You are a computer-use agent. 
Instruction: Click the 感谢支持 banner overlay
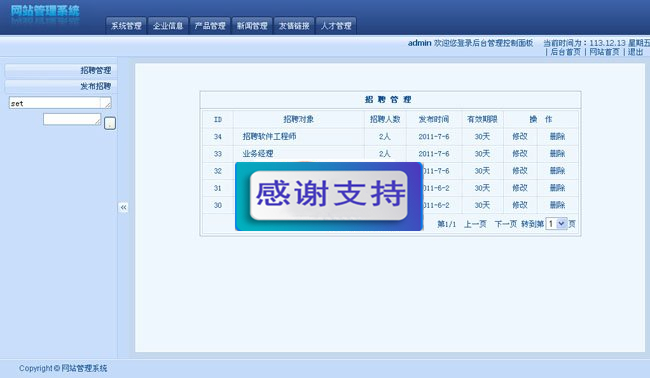pyautogui.click(x=329, y=196)
